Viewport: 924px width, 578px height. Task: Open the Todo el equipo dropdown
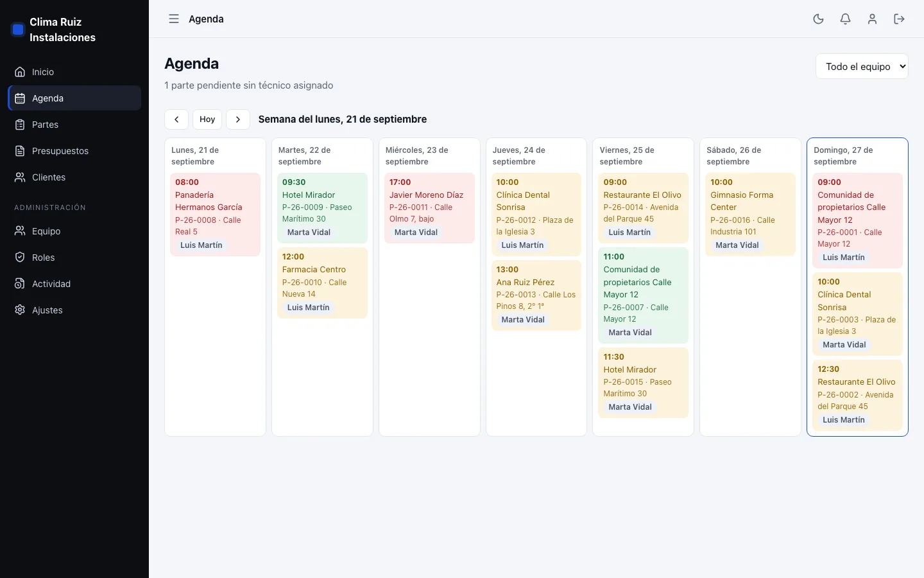pos(862,66)
